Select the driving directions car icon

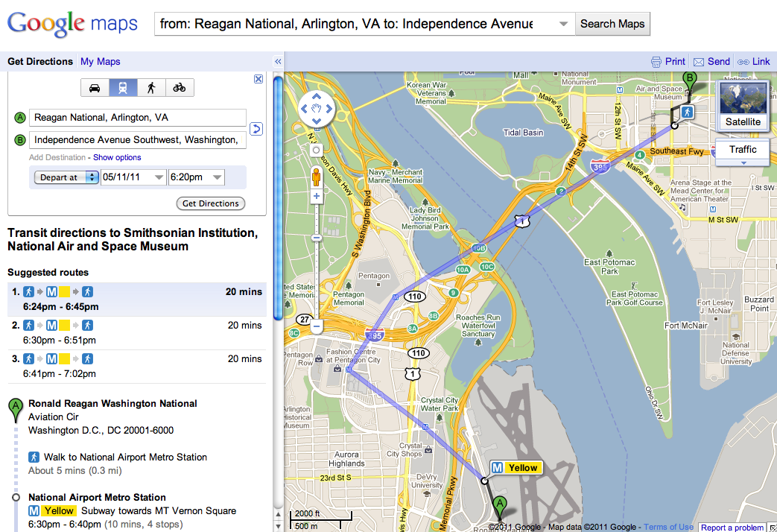click(x=95, y=88)
